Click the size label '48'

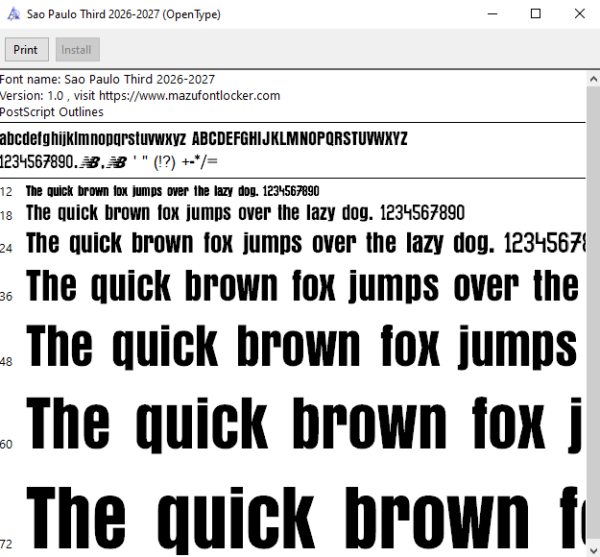point(6,362)
